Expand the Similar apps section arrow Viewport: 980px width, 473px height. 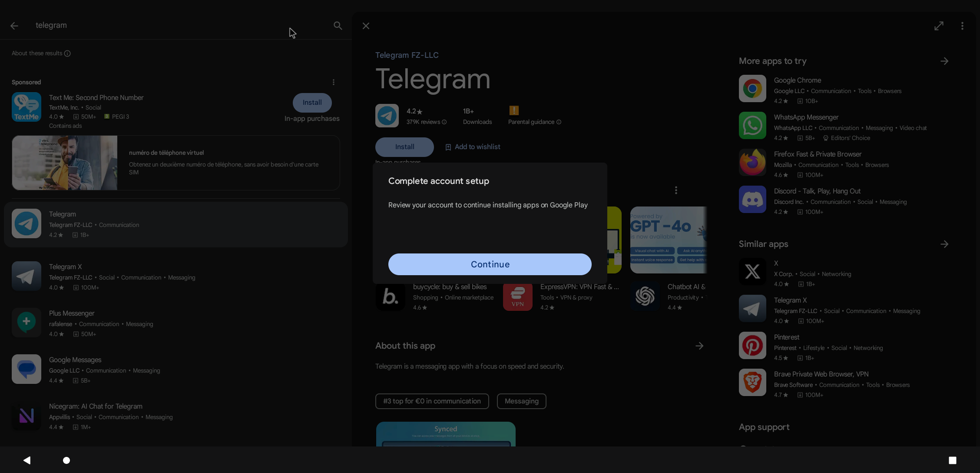pyautogui.click(x=944, y=244)
